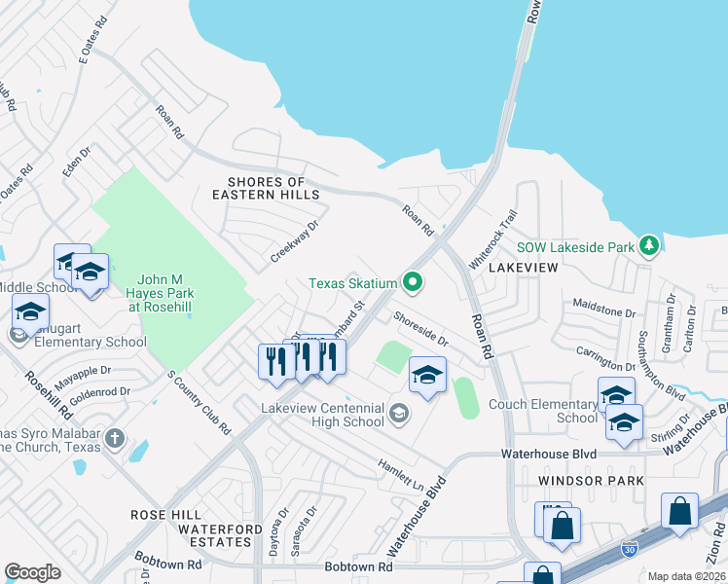Select the Lakeview neighborhood label
Viewport: 728px width, 584px height.
(x=524, y=268)
